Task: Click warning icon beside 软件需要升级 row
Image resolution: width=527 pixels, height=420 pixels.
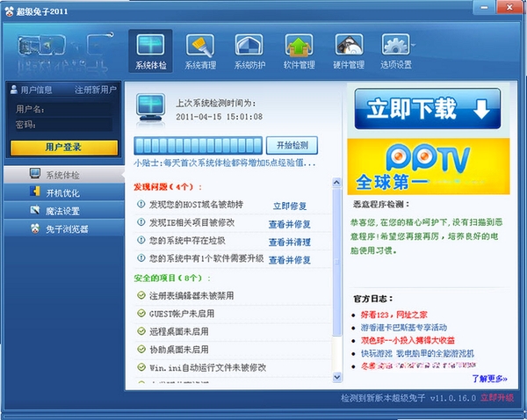Action: 141,258
